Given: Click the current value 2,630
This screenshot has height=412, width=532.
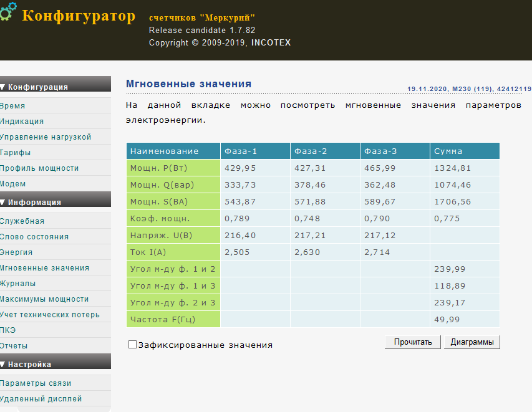Looking at the screenshot, I should tap(307, 252).
